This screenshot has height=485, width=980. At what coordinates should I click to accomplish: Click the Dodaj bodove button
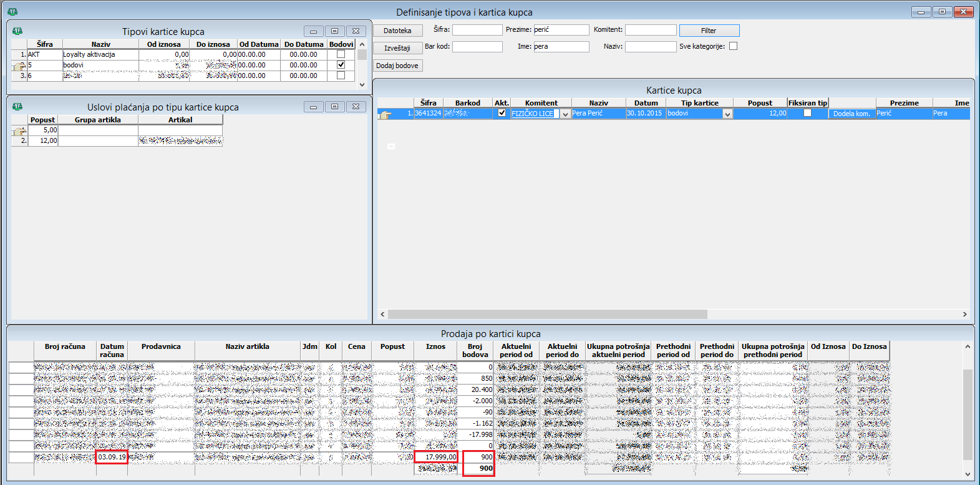coord(397,66)
